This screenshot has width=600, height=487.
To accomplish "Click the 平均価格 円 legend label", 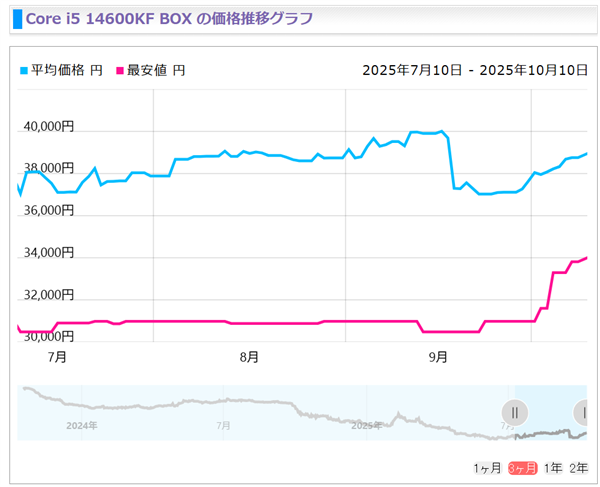I will click(x=67, y=70).
